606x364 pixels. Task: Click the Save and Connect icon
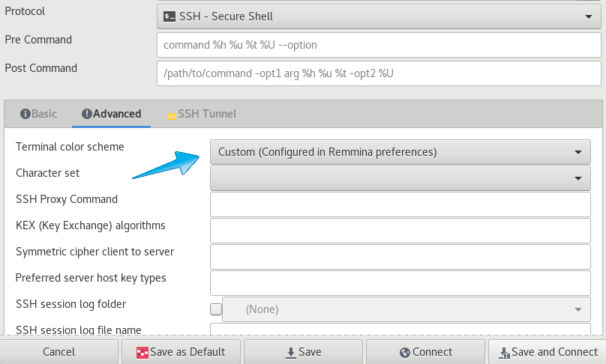coord(504,353)
